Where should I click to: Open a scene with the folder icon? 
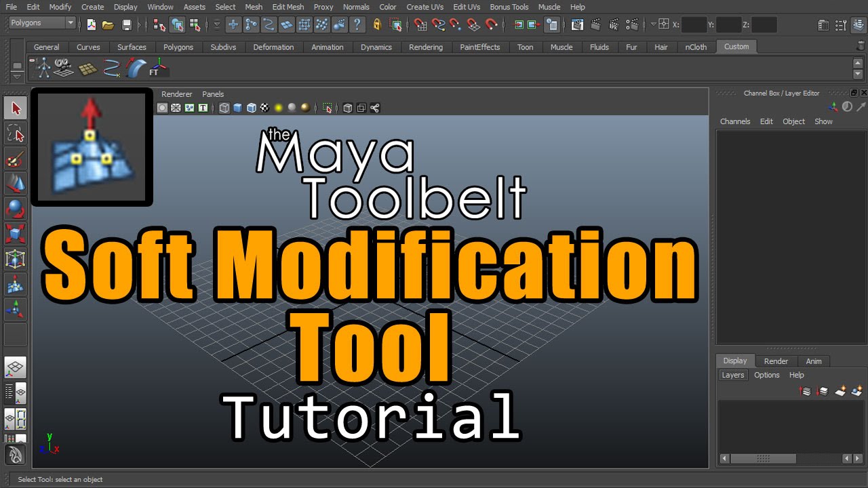tap(108, 25)
